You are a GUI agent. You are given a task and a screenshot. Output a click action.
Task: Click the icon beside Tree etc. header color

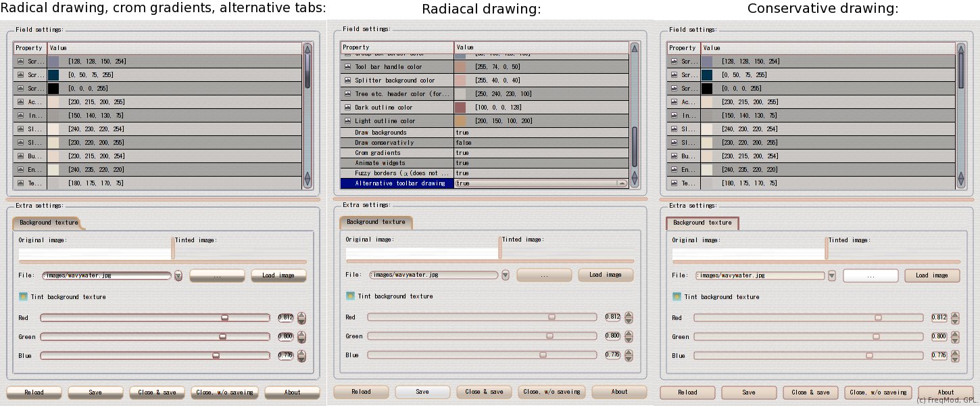coord(347,94)
